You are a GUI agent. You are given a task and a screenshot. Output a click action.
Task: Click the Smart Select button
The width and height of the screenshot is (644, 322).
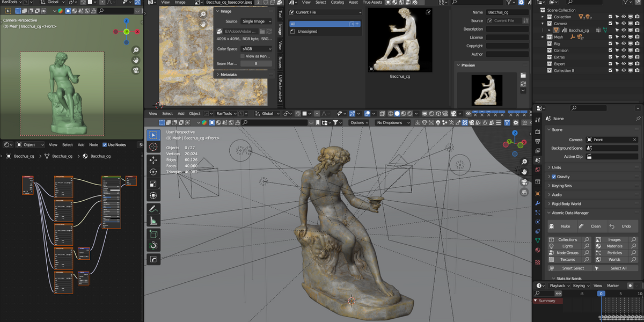click(570, 268)
